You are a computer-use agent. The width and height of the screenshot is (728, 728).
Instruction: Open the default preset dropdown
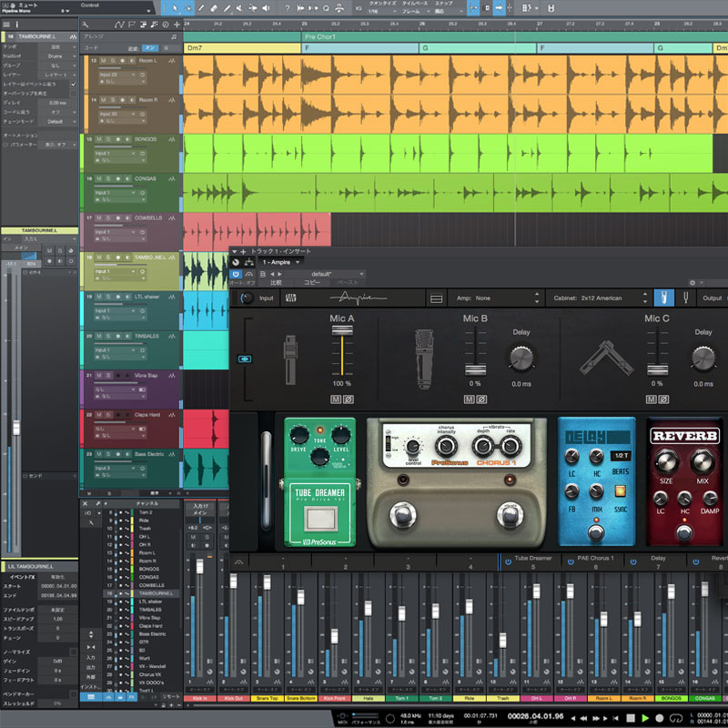[325, 274]
